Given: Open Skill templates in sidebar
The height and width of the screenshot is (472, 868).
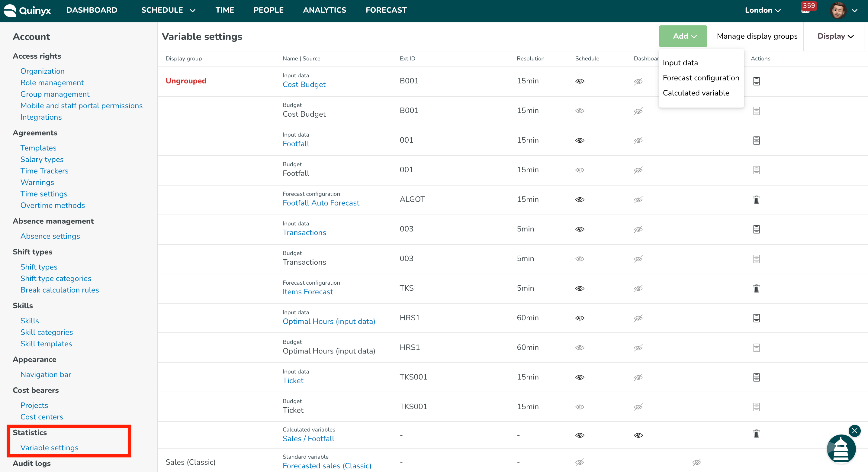Looking at the screenshot, I should (x=46, y=344).
